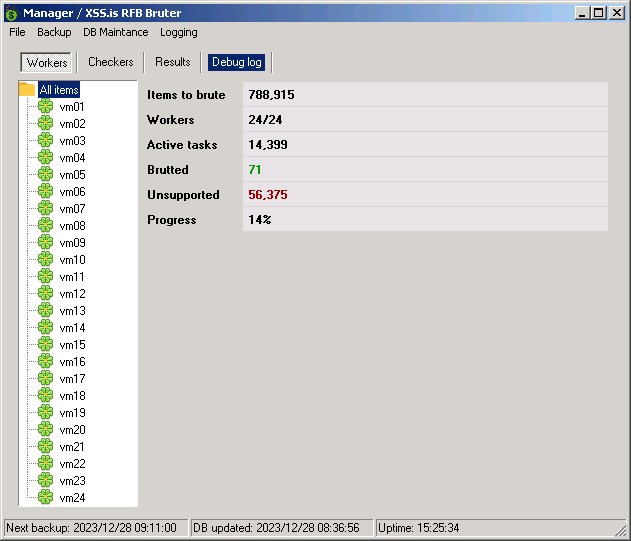Open the DB Maintance menu
This screenshot has height=541, width=631.
116,32
